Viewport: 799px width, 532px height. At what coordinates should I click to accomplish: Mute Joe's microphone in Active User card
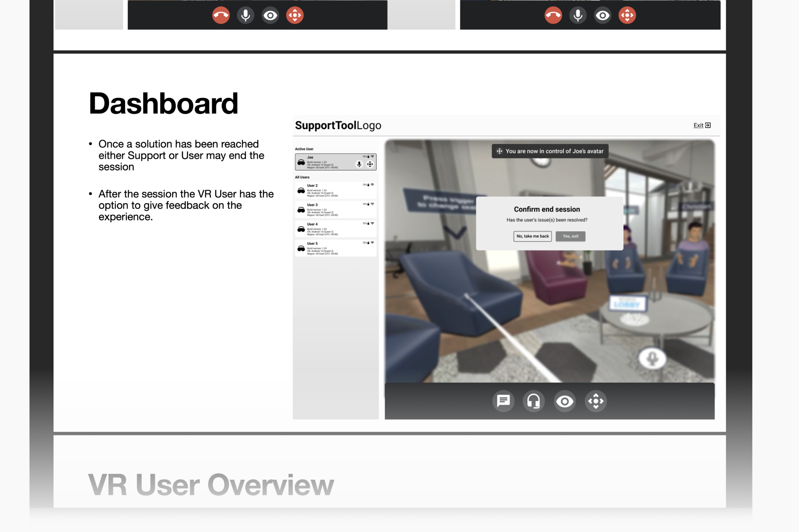[359, 164]
